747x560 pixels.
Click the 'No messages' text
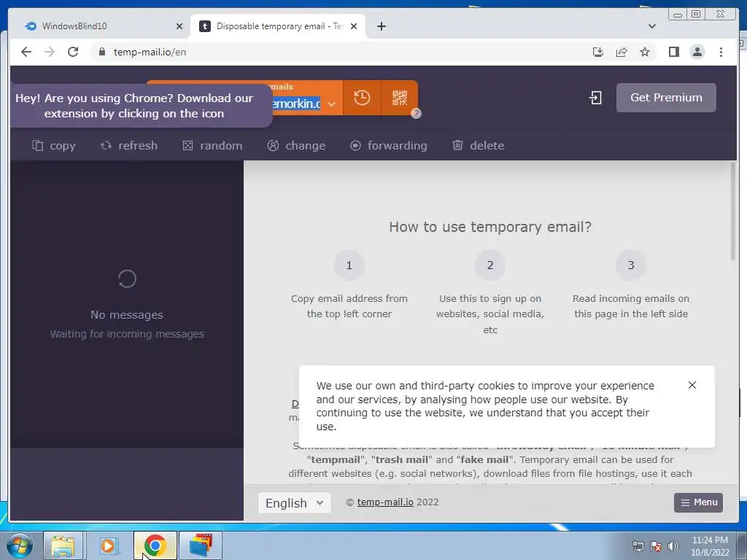pyautogui.click(x=127, y=315)
